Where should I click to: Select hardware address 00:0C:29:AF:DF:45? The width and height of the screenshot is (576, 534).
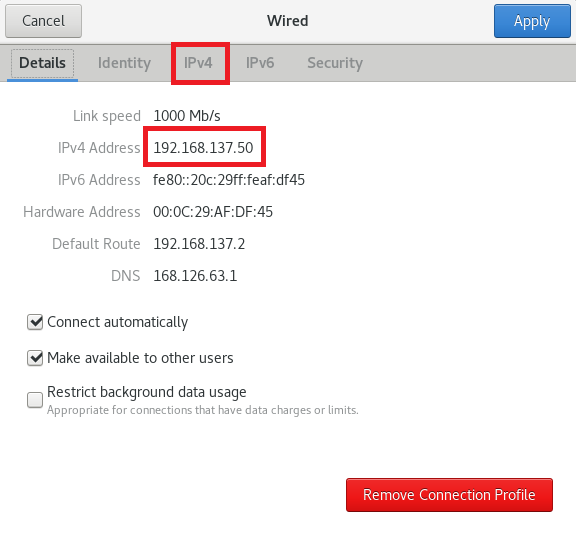(213, 212)
